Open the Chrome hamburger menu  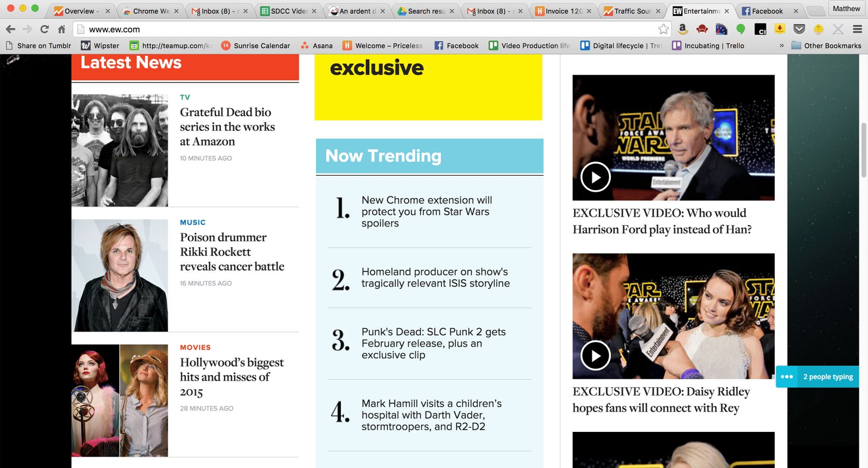point(857,29)
